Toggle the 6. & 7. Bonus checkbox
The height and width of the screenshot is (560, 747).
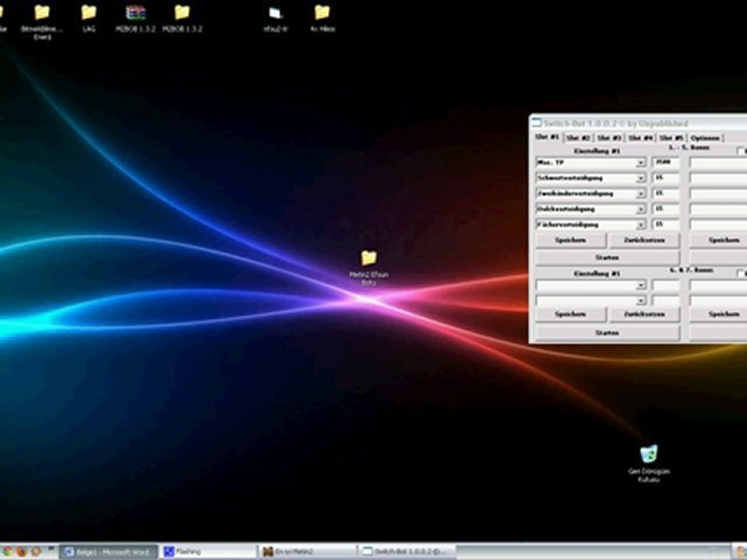pos(741,273)
